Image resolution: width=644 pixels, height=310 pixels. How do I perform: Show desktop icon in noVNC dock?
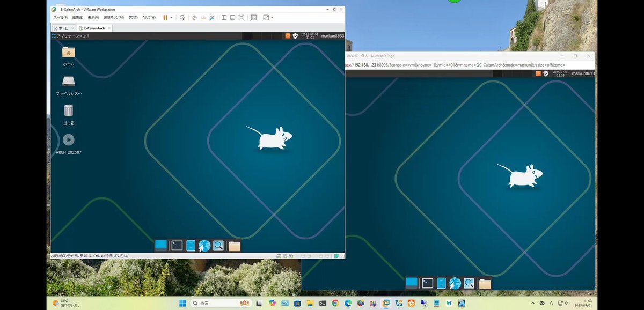(x=412, y=283)
